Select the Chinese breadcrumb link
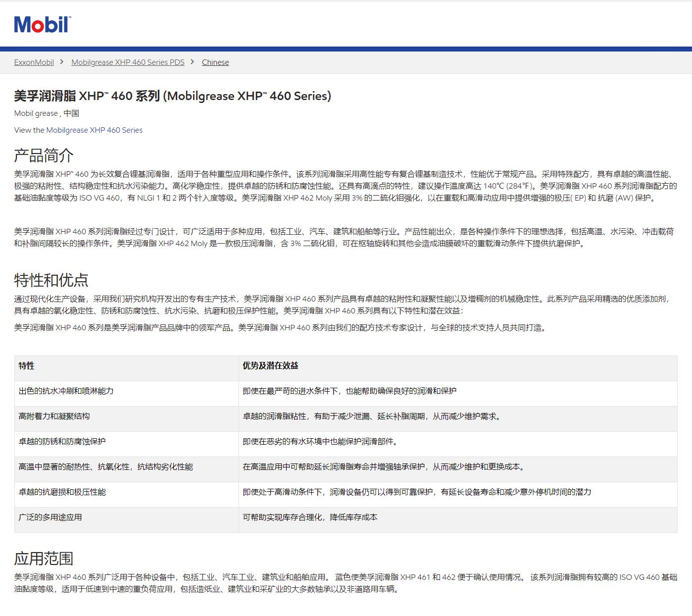The height and width of the screenshot is (616, 692). click(x=215, y=62)
